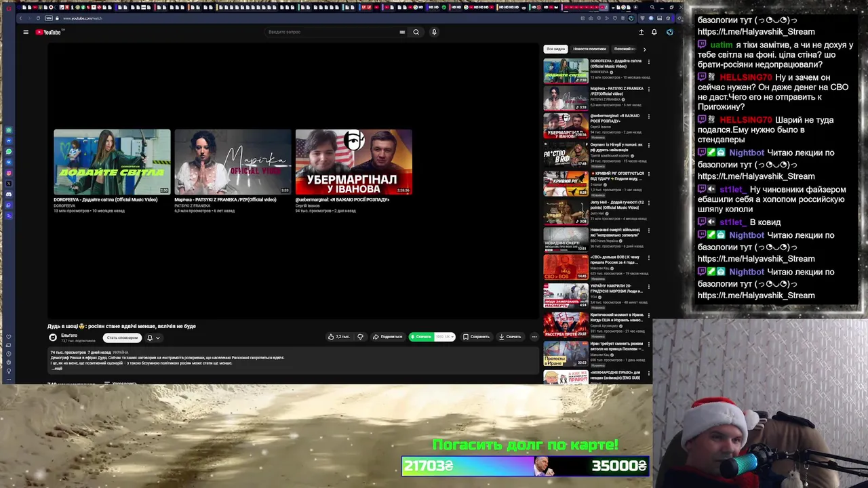The image size is (868, 488).
Task: Show more filter chips with right arrow
Action: pos(644,49)
